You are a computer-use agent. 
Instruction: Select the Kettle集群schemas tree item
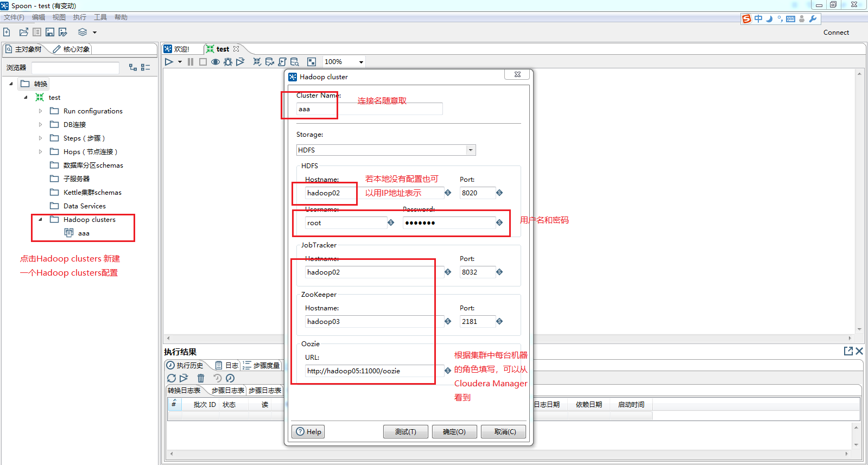(x=92, y=192)
